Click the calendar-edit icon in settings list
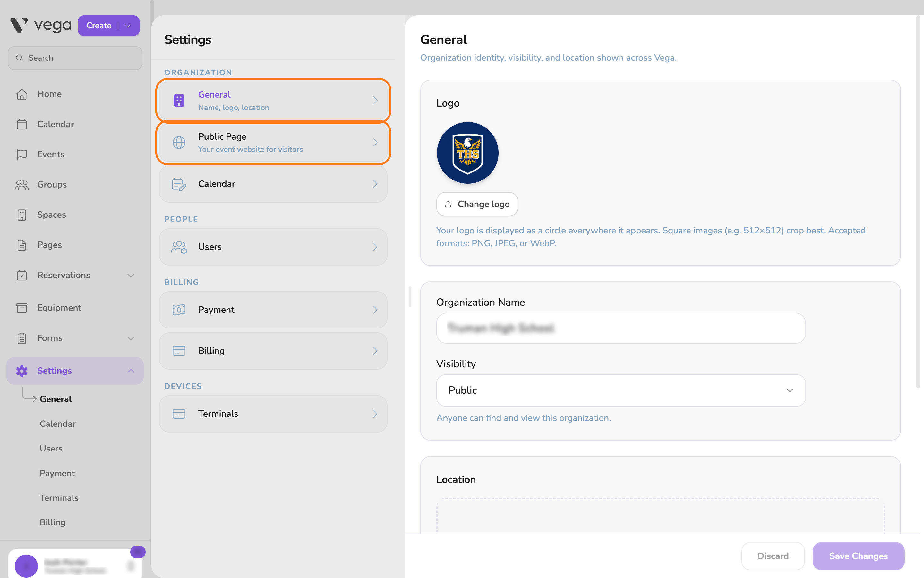This screenshot has height=578, width=924. tap(179, 184)
